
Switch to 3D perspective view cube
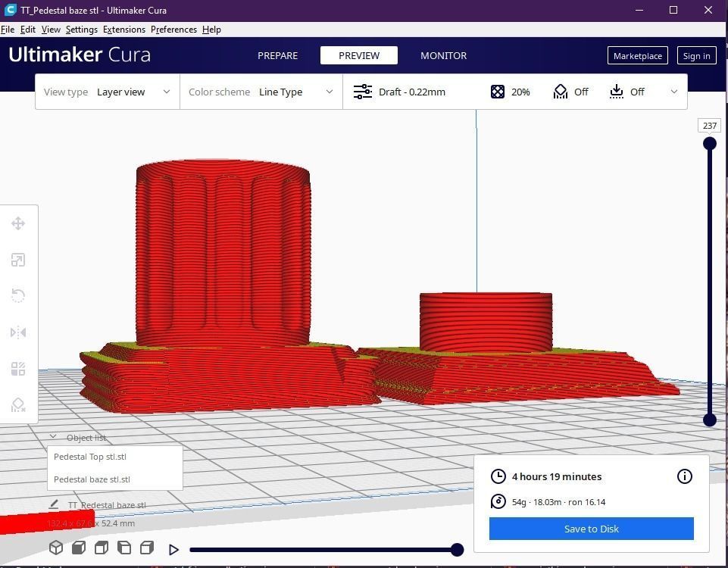point(56,548)
